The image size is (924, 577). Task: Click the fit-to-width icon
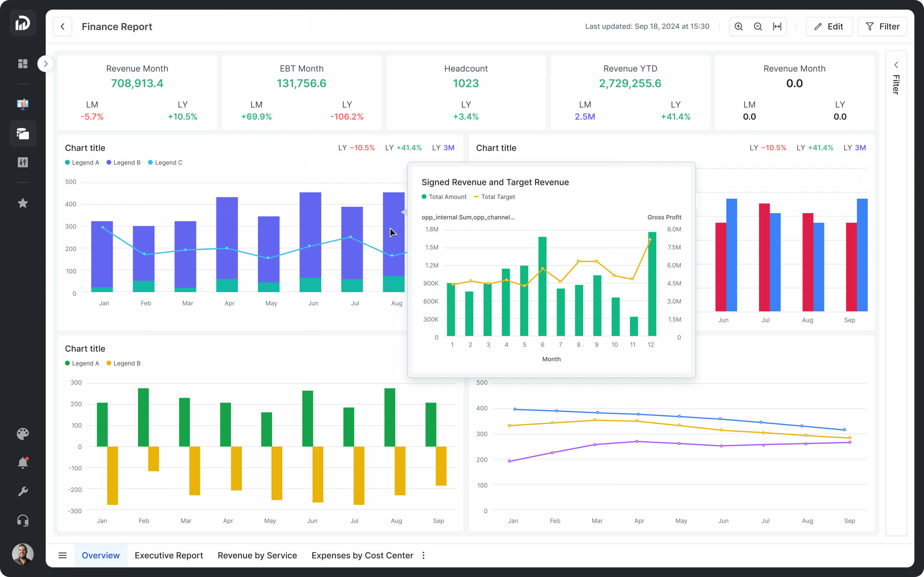[x=777, y=26]
